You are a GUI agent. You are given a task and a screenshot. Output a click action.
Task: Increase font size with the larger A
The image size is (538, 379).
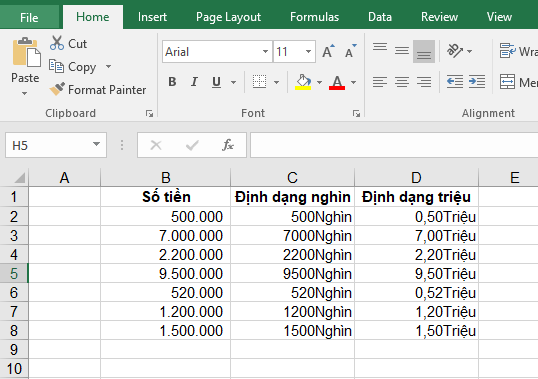(x=328, y=51)
